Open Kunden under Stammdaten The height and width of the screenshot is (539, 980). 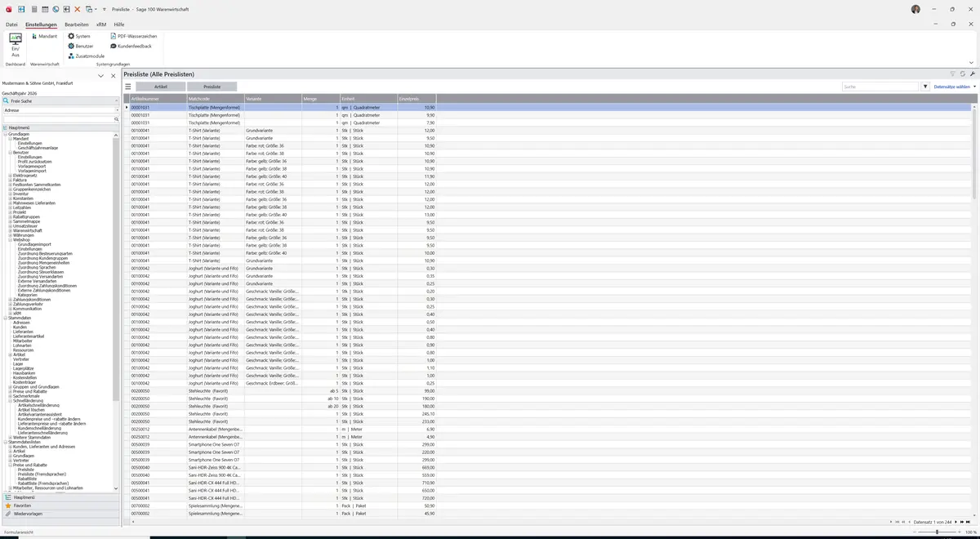[20, 327]
